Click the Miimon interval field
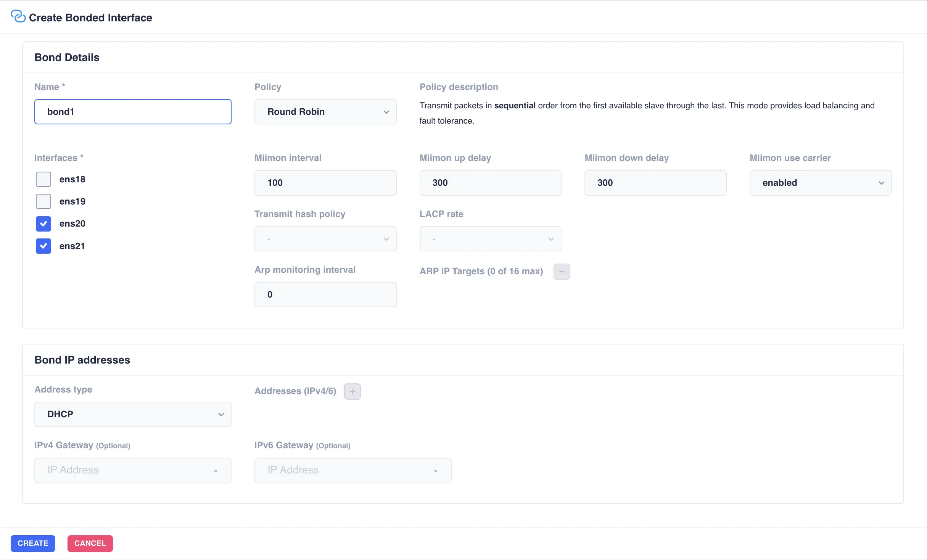927x560 pixels. 325,183
